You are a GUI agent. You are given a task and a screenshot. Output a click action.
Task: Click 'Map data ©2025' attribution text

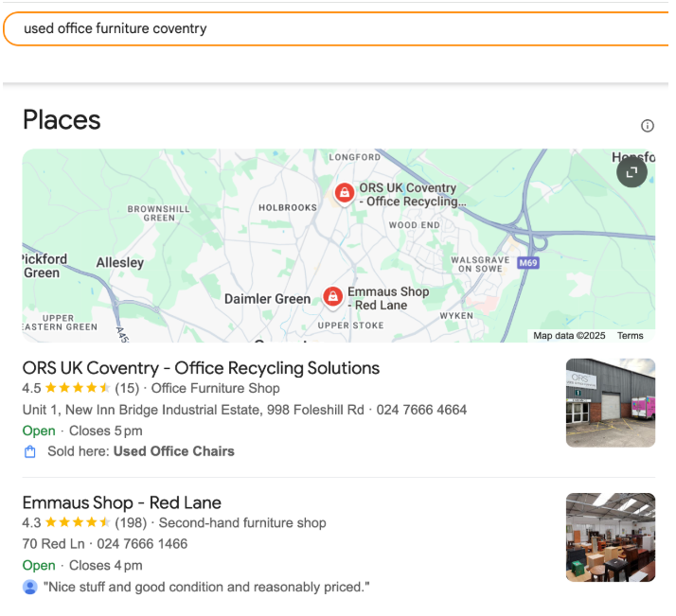[569, 336]
